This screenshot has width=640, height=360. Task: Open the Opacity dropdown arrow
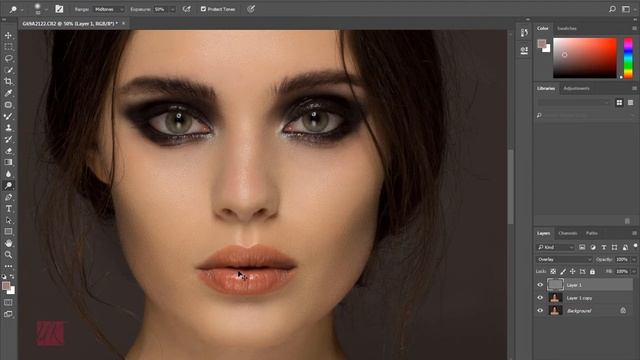tap(634, 260)
